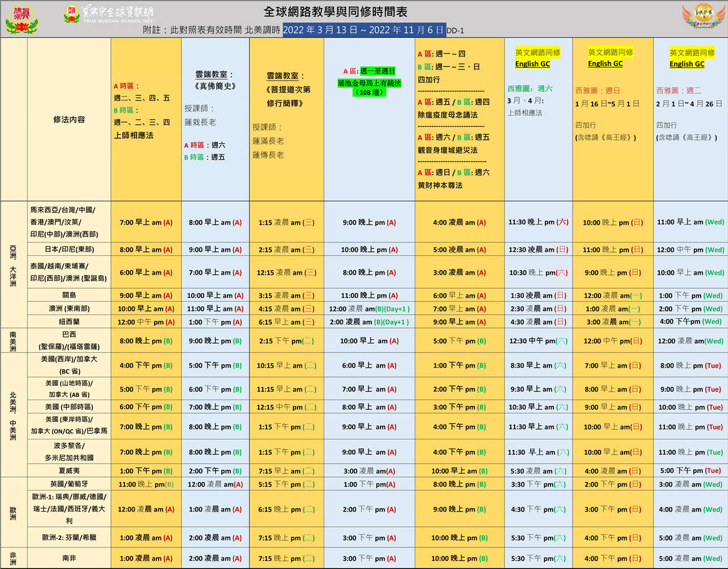Select the 南非 row label
This screenshot has height=569, width=728.
[x=69, y=558]
